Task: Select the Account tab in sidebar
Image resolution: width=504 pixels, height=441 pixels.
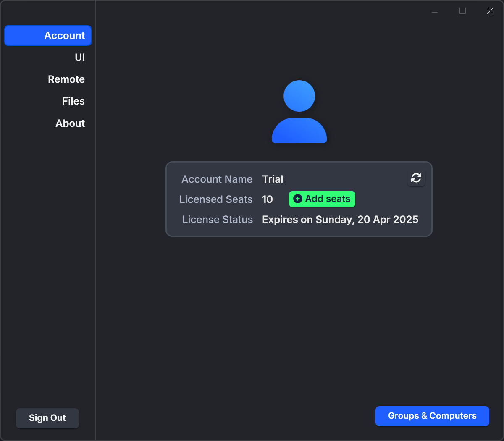Action: click(48, 36)
